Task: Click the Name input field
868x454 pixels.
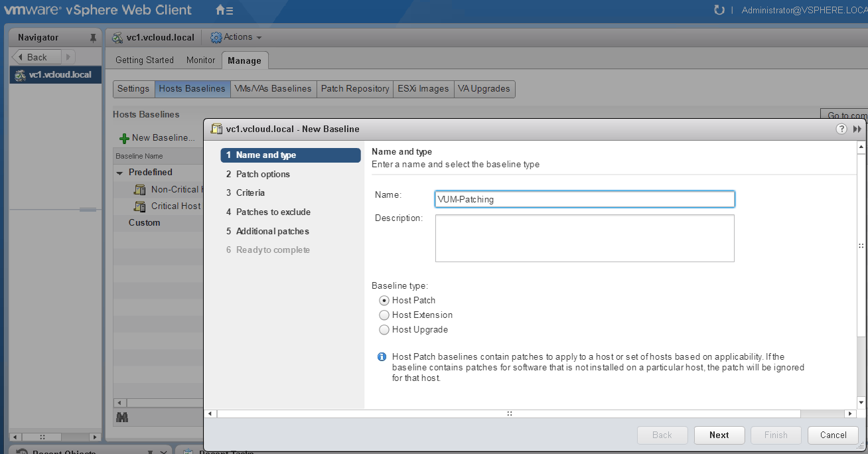Action: point(585,199)
